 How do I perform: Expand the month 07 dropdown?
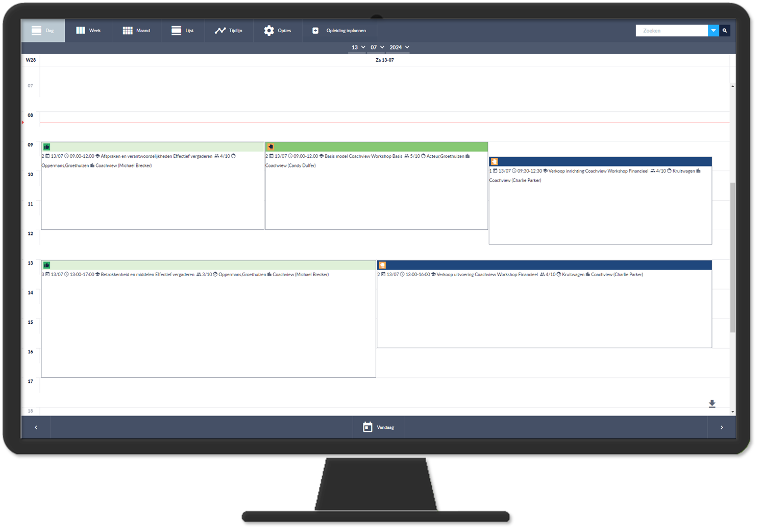point(377,47)
